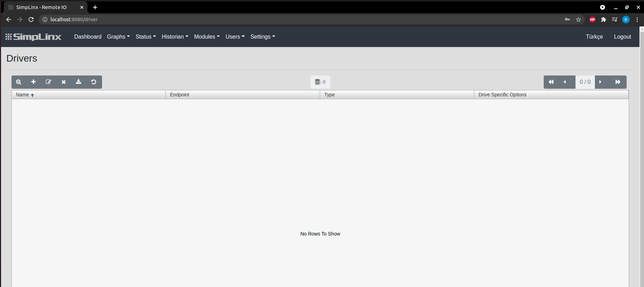This screenshot has width=644, height=287.
Task: Expand the Historian dropdown menu
Action: point(175,37)
